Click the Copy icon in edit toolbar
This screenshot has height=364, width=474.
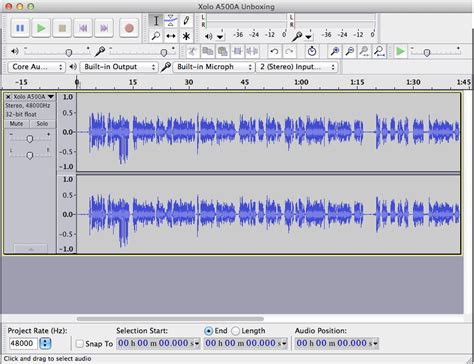[208, 51]
